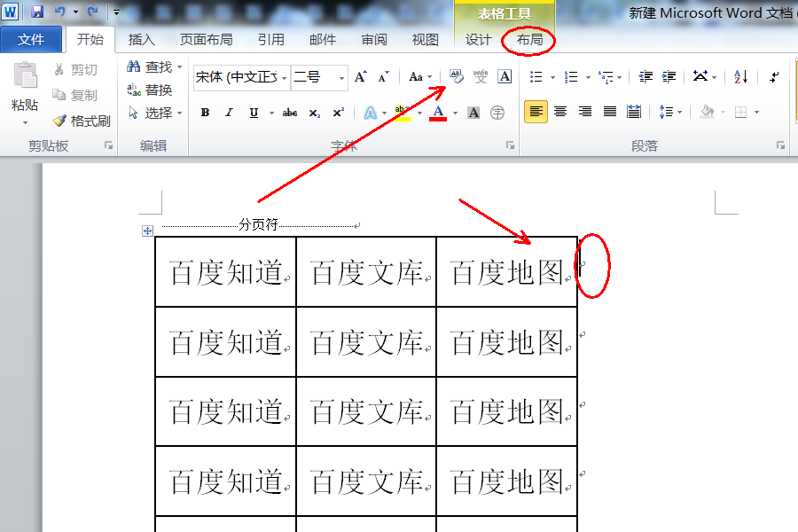Apply bulleted list
Screen dimensions: 798x532
point(536,77)
